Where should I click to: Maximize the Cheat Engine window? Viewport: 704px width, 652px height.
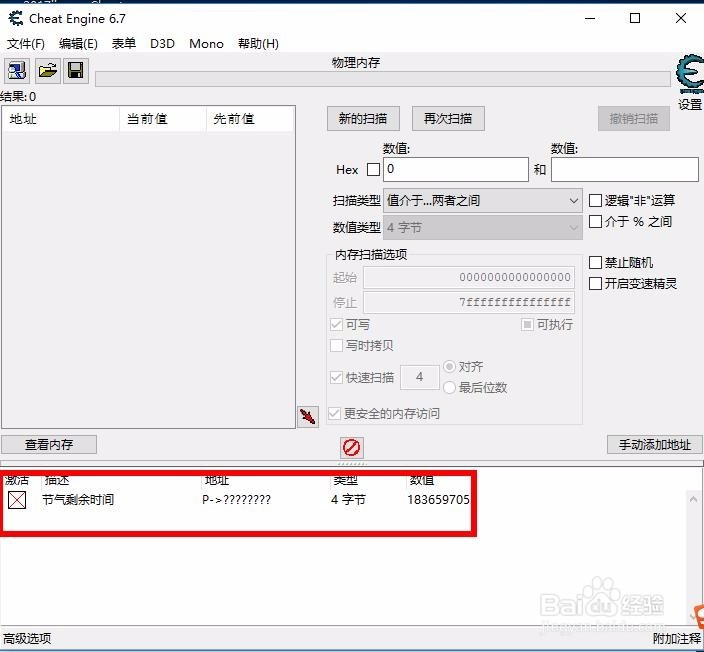[635, 18]
